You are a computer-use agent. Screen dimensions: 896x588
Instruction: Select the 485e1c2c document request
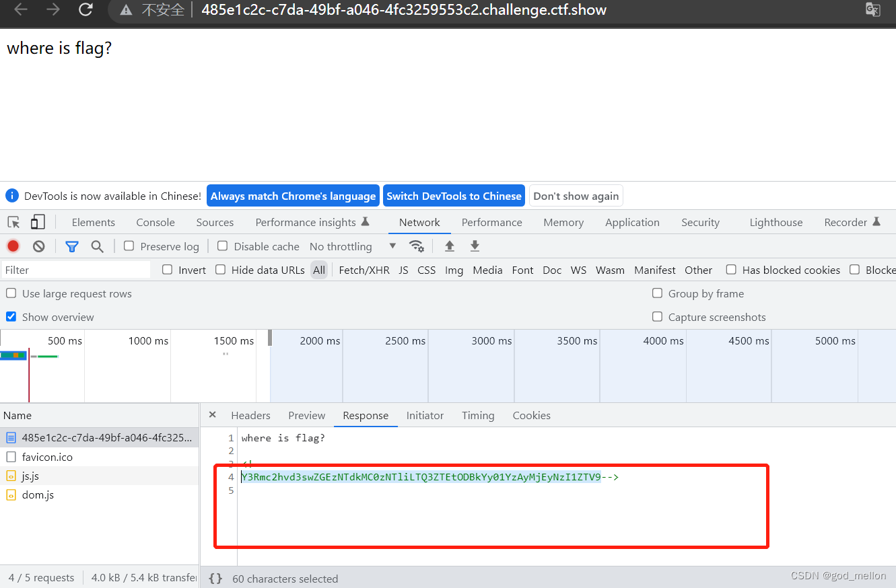[100, 438]
